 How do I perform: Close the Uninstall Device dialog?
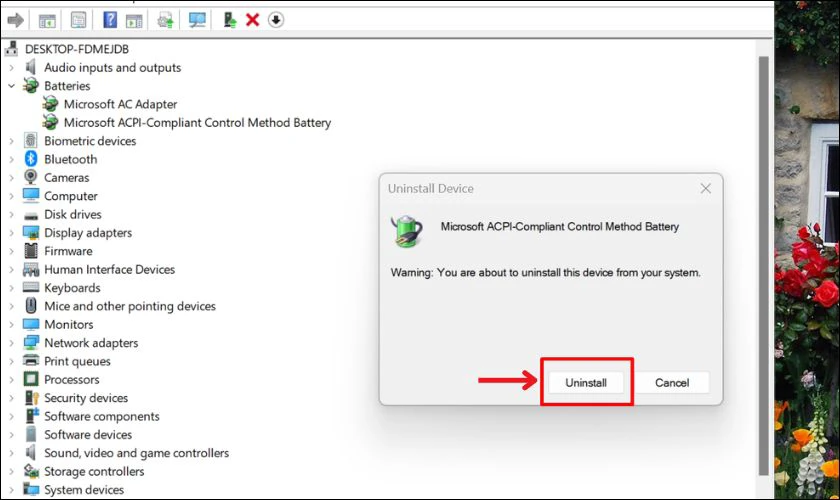[706, 188]
